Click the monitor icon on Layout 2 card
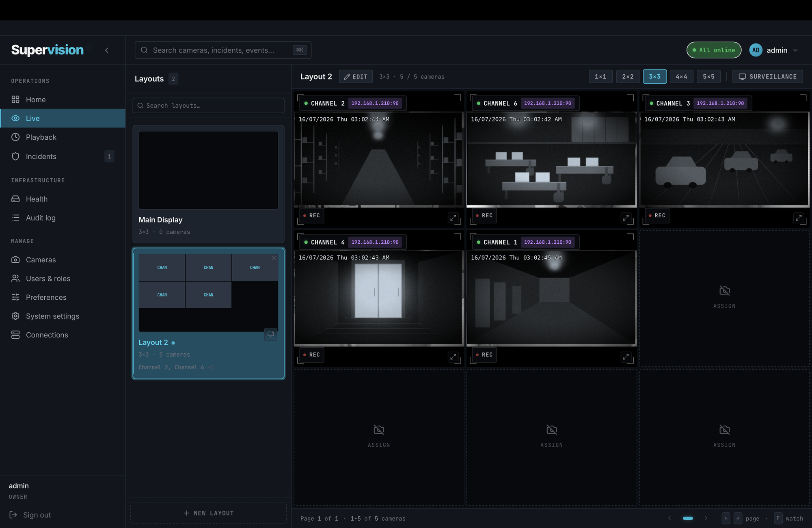812x528 pixels. pos(270,334)
